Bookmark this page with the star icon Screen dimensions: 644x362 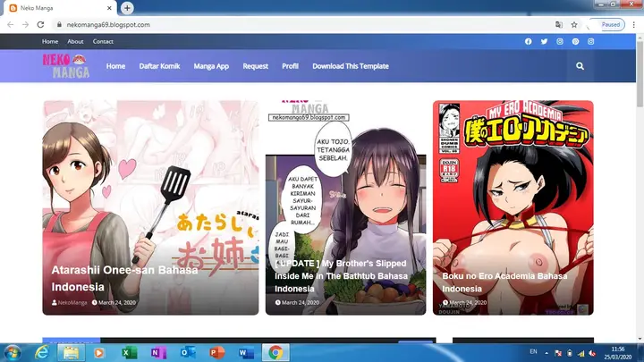tap(573, 25)
